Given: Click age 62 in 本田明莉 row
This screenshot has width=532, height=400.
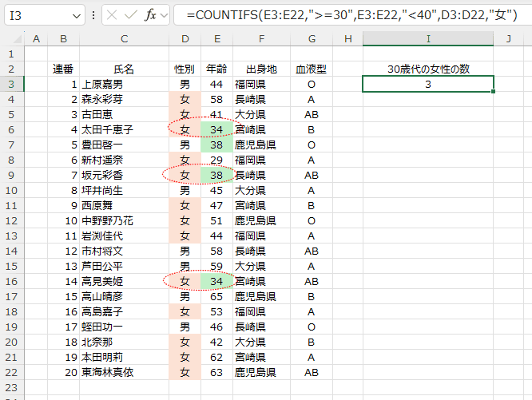Looking at the screenshot, I should pyautogui.click(x=216, y=358).
